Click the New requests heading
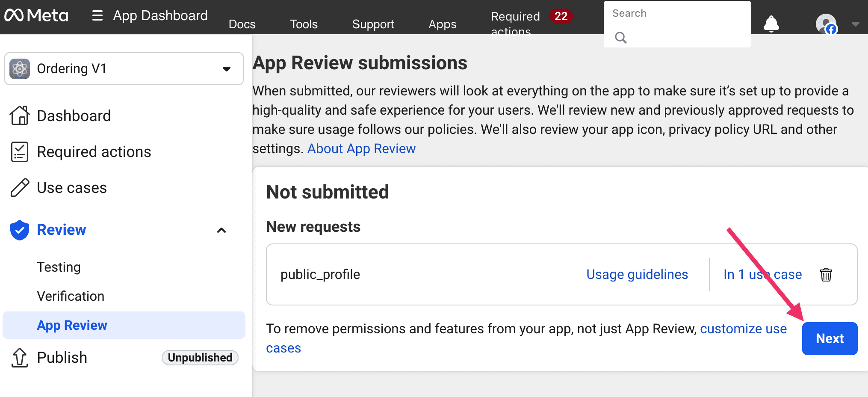Image resolution: width=868 pixels, height=397 pixels. (313, 227)
